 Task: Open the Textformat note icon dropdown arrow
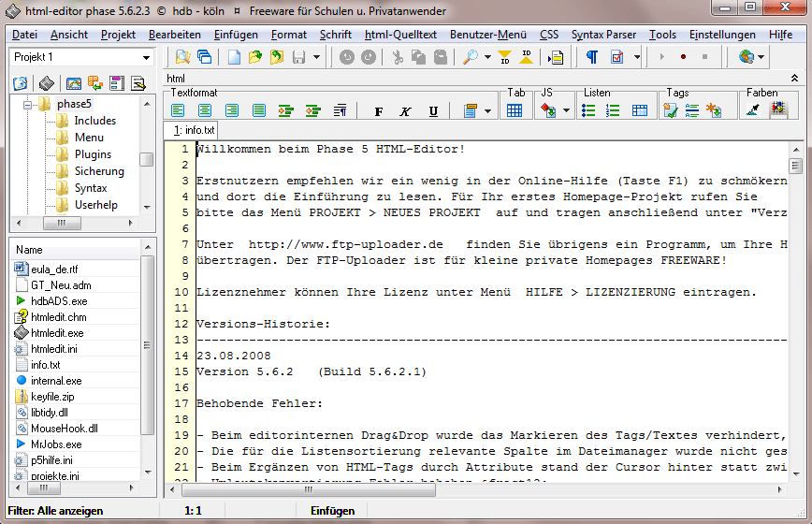(487, 110)
